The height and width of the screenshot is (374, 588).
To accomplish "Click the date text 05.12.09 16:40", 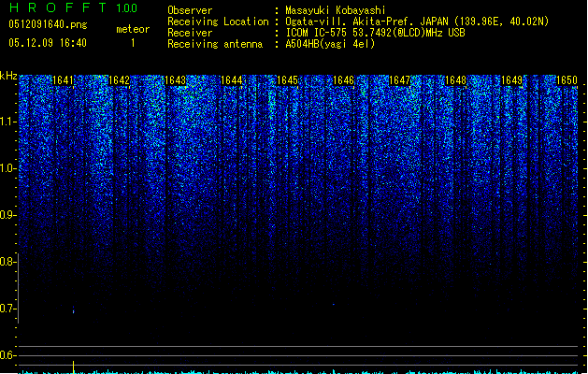I will coord(48,43).
